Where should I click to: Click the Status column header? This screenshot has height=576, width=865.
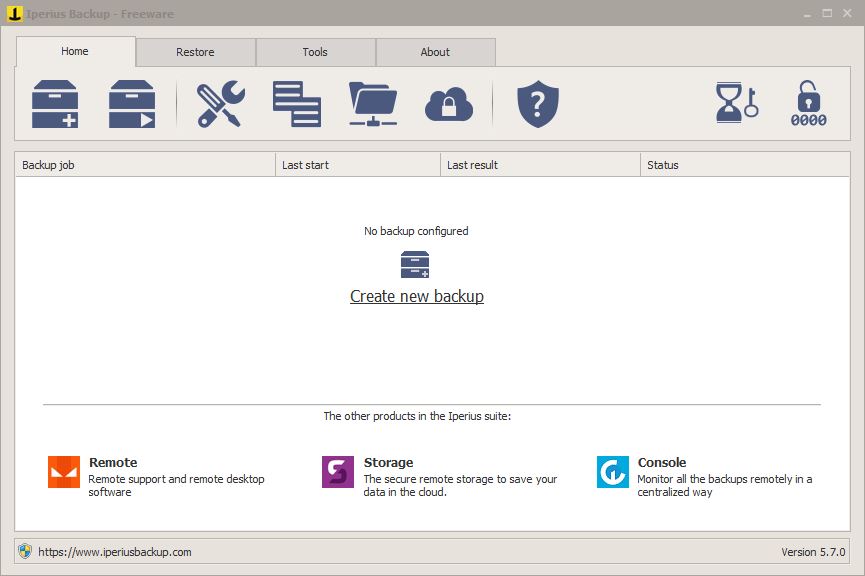pyautogui.click(x=745, y=164)
